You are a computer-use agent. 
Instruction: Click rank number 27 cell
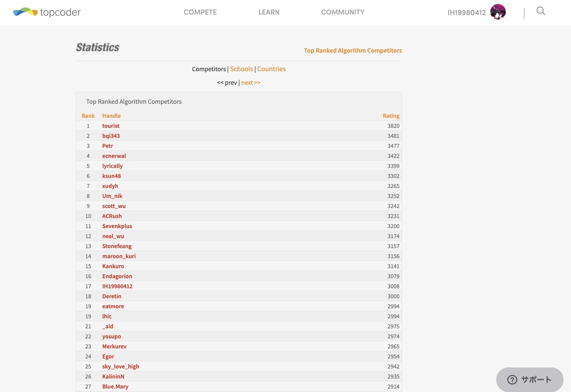[88, 386]
